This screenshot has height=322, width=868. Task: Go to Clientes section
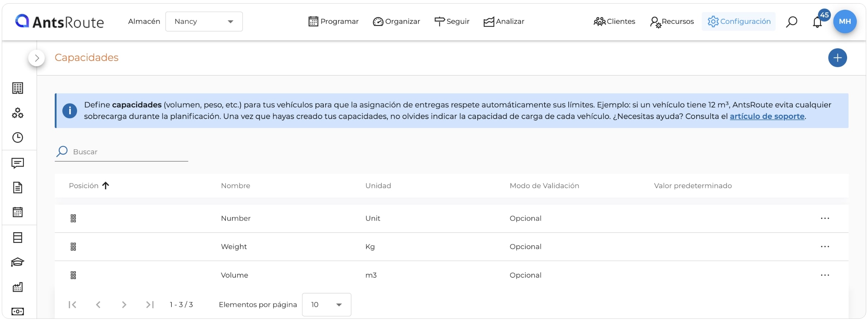coord(614,22)
